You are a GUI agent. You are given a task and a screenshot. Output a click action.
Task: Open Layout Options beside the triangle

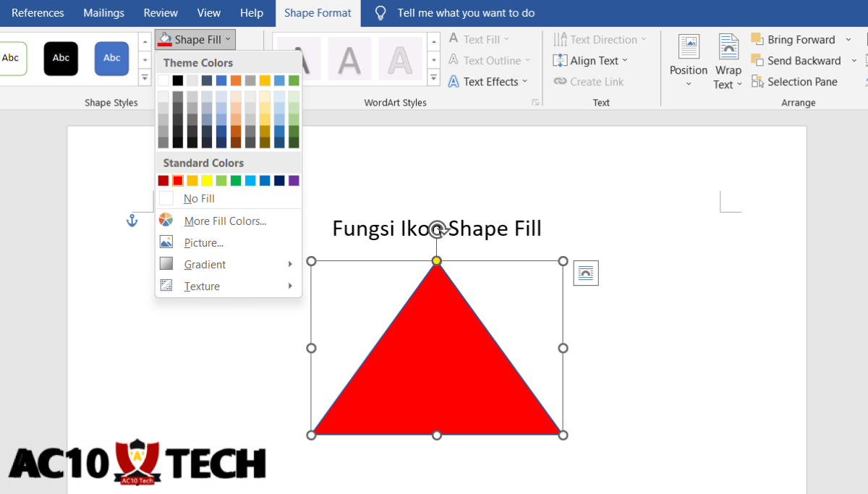585,273
